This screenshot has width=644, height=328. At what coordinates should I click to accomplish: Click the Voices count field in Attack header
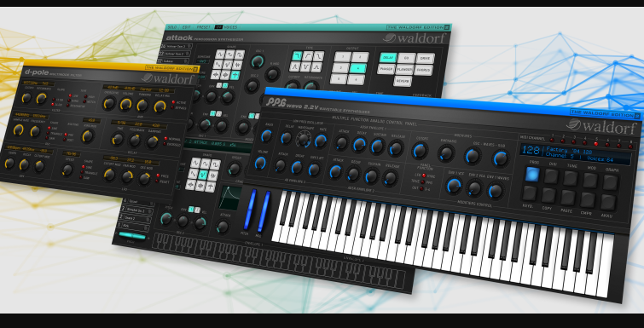click(219, 27)
